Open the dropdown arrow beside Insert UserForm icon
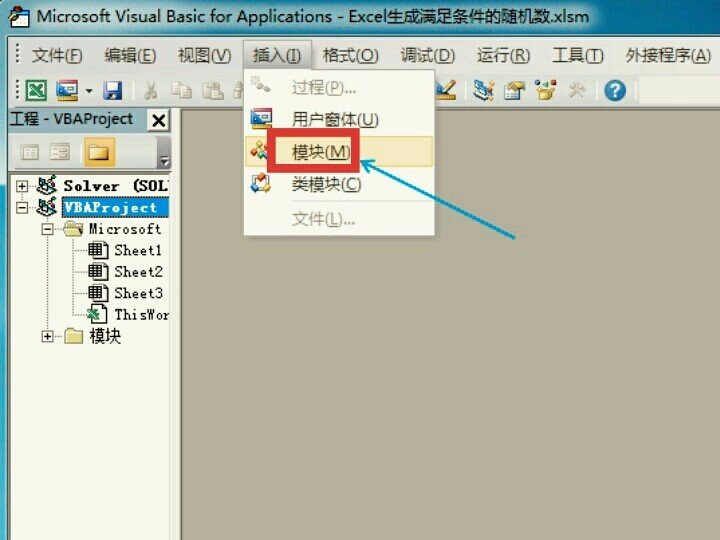This screenshot has width=720, height=540. click(x=89, y=91)
